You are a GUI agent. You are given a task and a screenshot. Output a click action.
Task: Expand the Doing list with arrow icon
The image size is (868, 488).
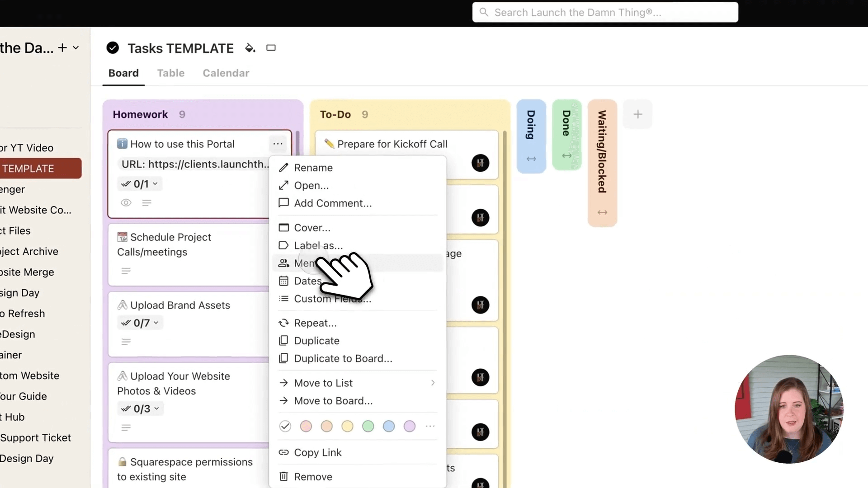click(531, 159)
